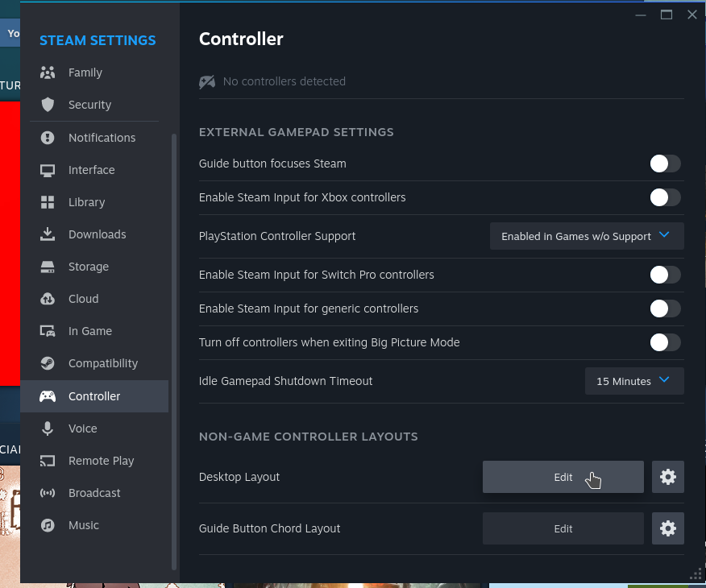706x588 pixels.
Task: Click the Interface monitor icon
Action: point(48,170)
